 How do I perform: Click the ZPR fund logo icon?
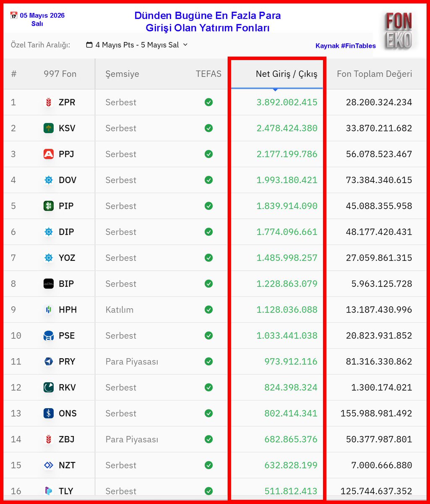49,102
